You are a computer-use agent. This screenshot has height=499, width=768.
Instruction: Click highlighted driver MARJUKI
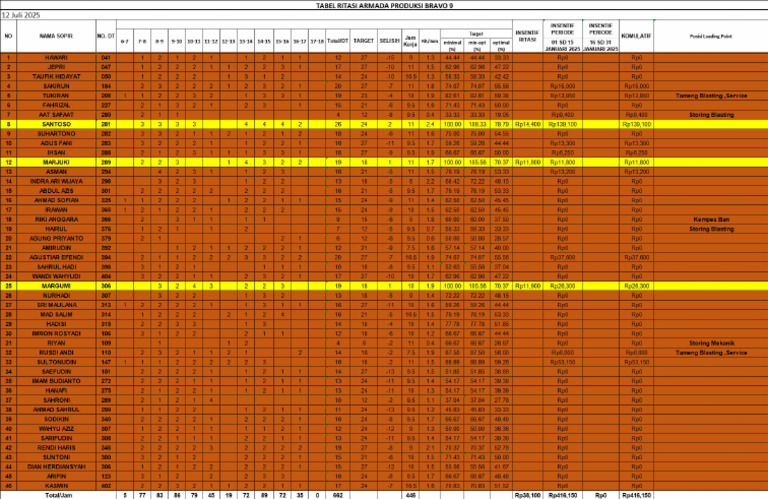tap(56, 162)
